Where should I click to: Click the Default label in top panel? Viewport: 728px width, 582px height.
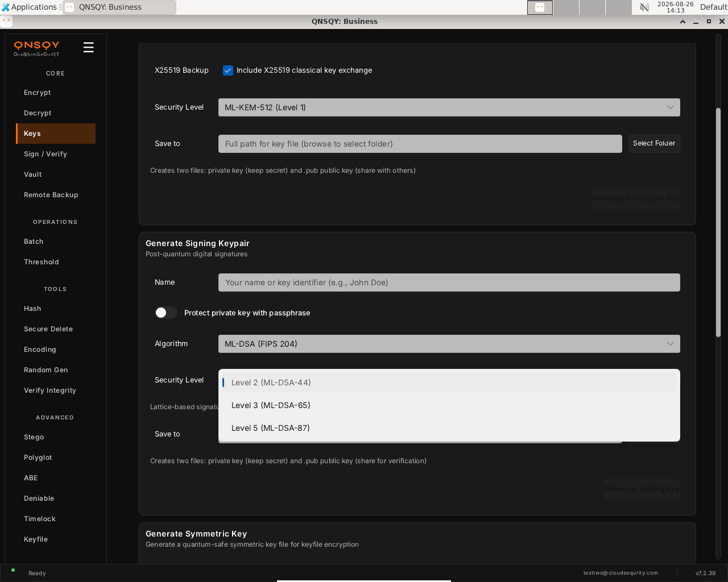pos(713,7)
